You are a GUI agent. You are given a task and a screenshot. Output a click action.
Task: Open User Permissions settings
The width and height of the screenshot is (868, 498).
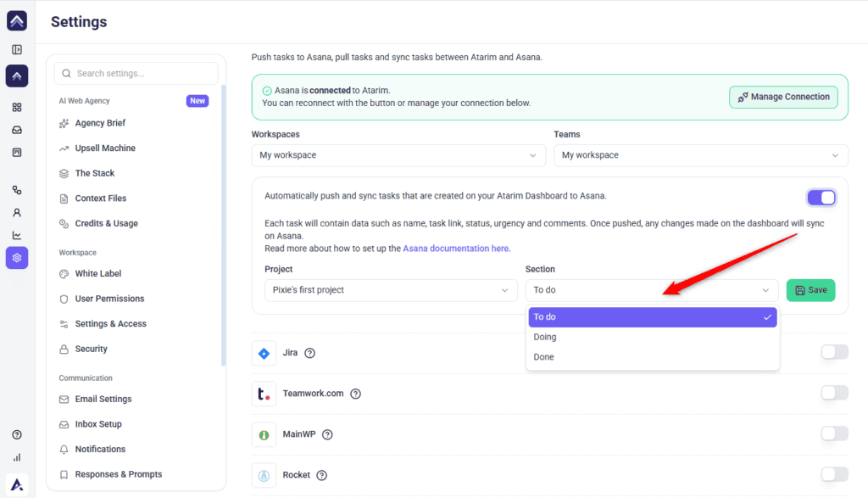[109, 299]
